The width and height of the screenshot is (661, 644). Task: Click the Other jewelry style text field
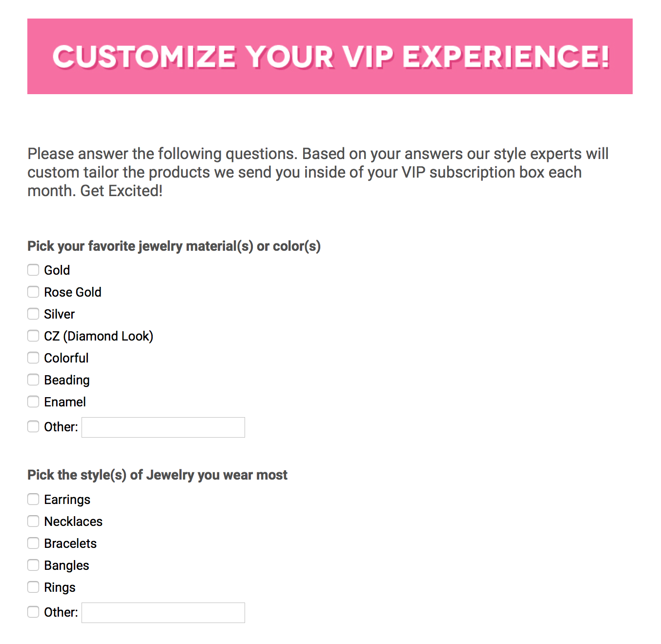[x=163, y=613]
